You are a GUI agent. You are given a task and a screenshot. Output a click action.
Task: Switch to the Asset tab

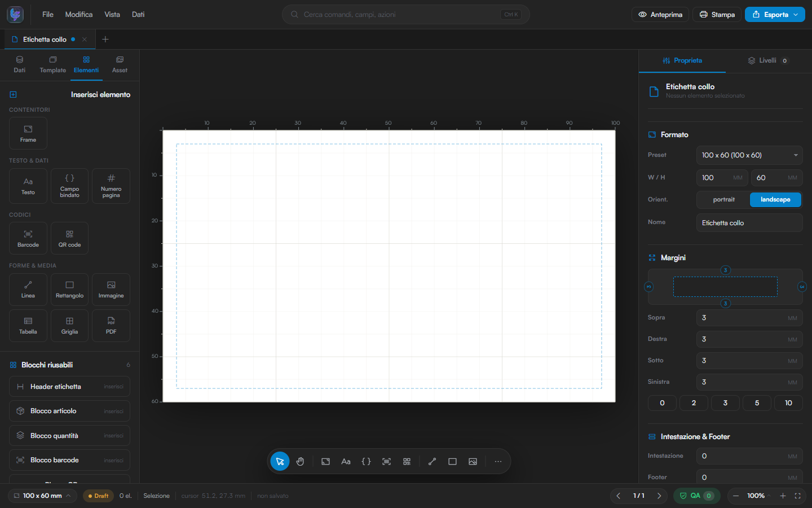(x=120, y=64)
